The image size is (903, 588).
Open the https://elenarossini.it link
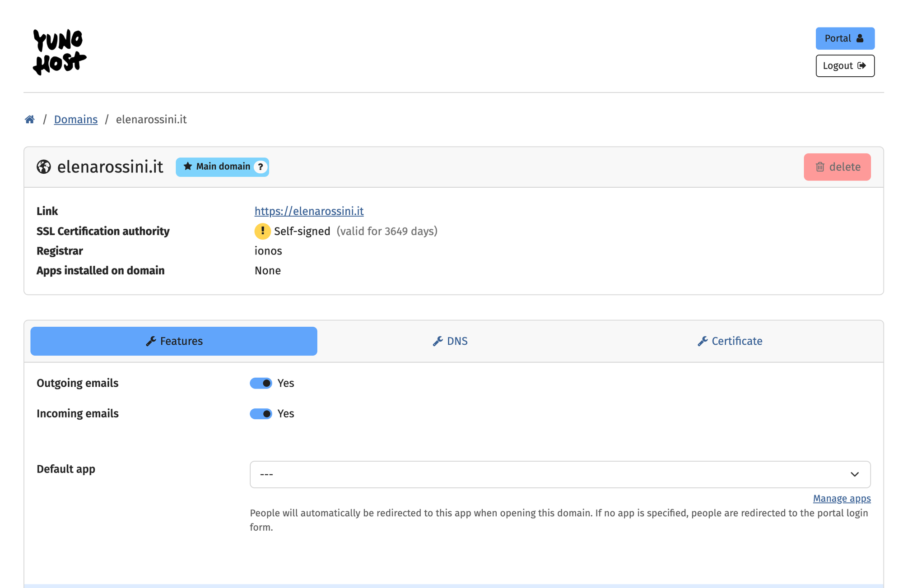[x=309, y=211]
